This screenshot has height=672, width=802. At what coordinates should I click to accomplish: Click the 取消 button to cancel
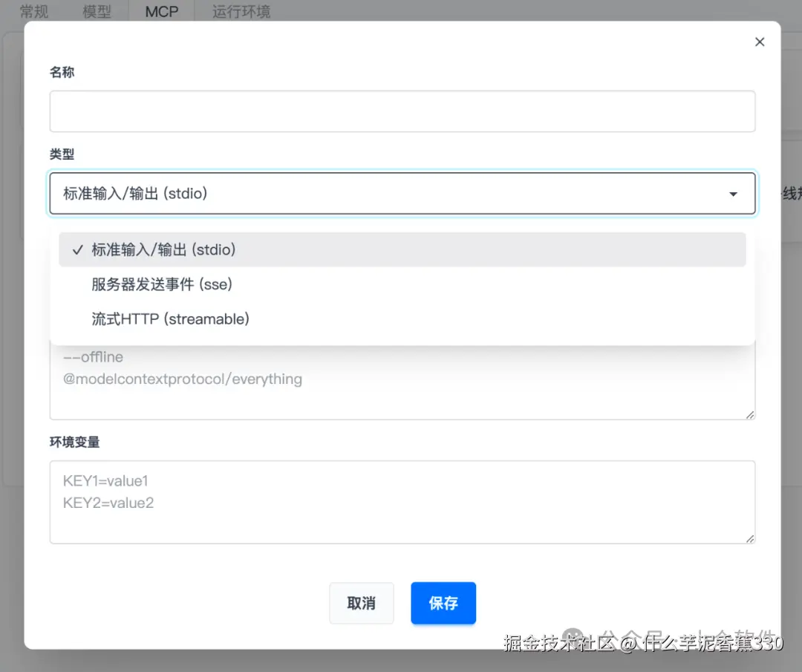tap(361, 603)
